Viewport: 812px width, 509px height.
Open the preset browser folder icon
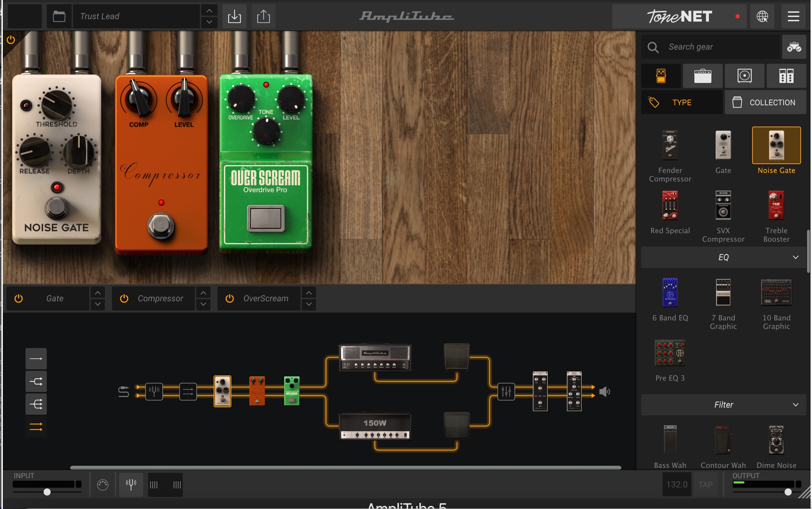point(59,16)
